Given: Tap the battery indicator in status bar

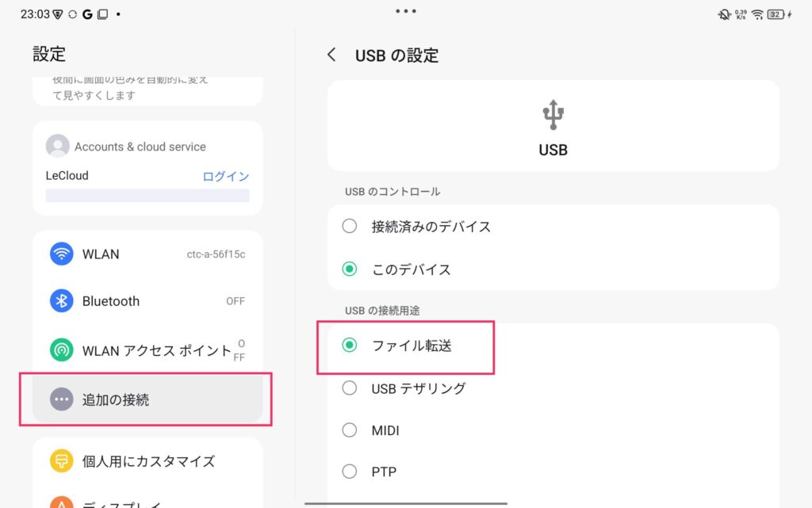Looking at the screenshot, I should 778,14.
